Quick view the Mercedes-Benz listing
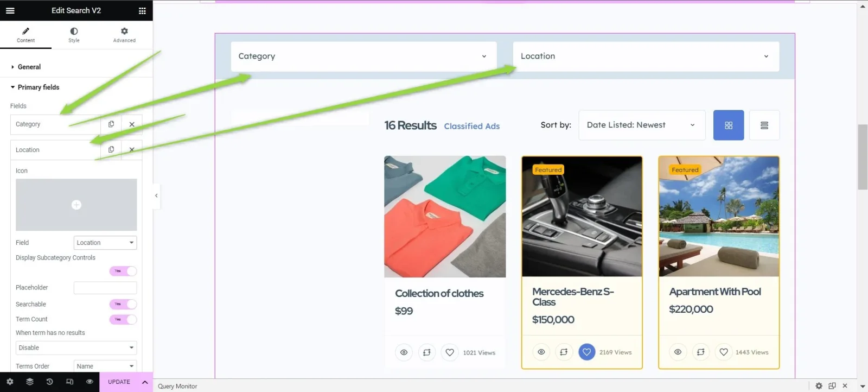Image resolution: width=868 pixels, height=392 pixels. pos(541,352)
